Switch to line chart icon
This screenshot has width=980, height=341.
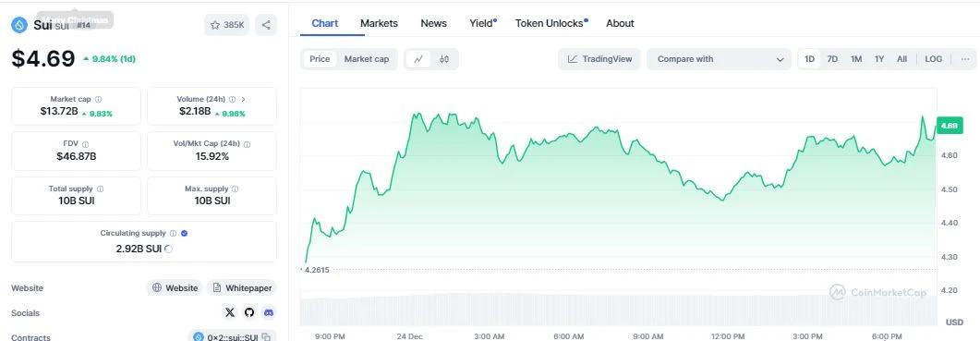pyautogui.click(x=418, y=59)
